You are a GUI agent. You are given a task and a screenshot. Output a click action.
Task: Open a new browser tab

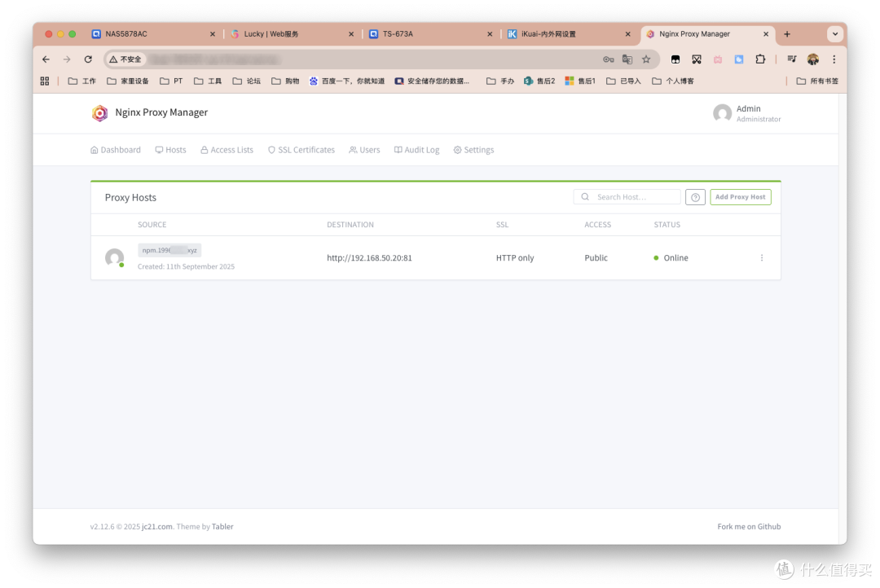pyautogui.click(x=787, y=34)
